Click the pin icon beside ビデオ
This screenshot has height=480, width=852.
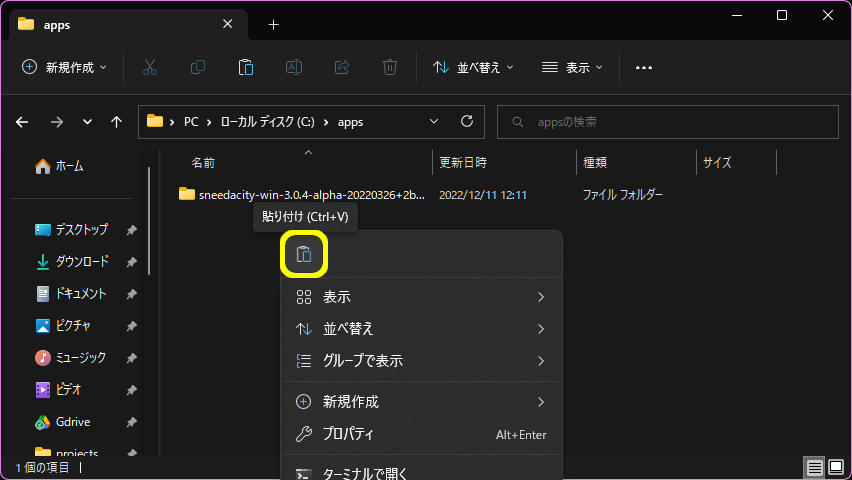click(131, 390)
